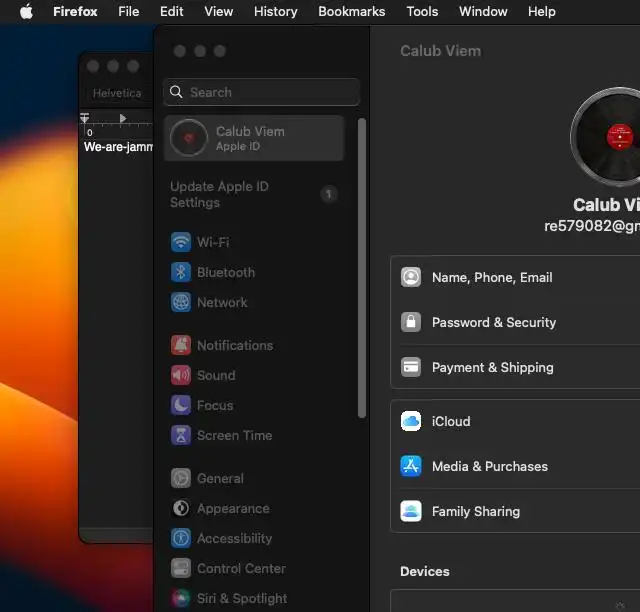Open Notifications bell icon

pos(181,345)
